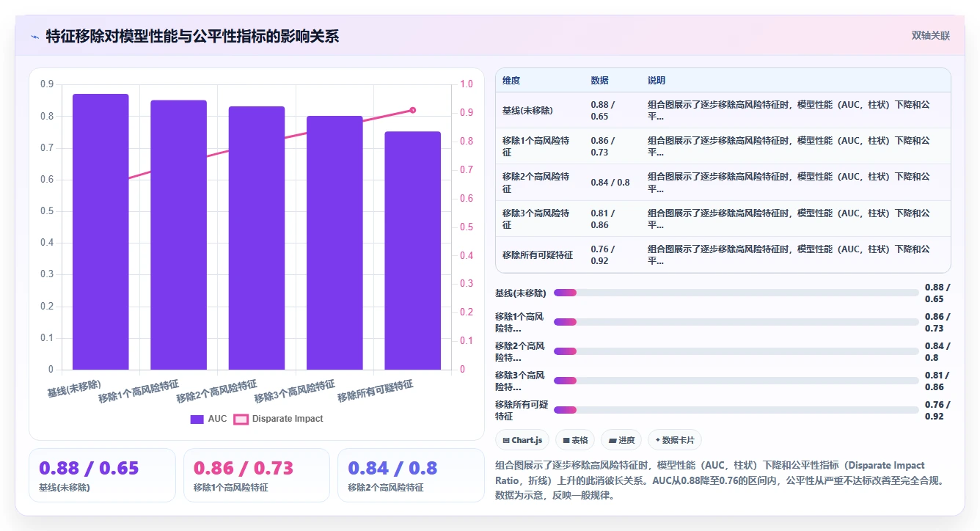
Task: Click the 数据卡片 tag chip
Action: 675,440
